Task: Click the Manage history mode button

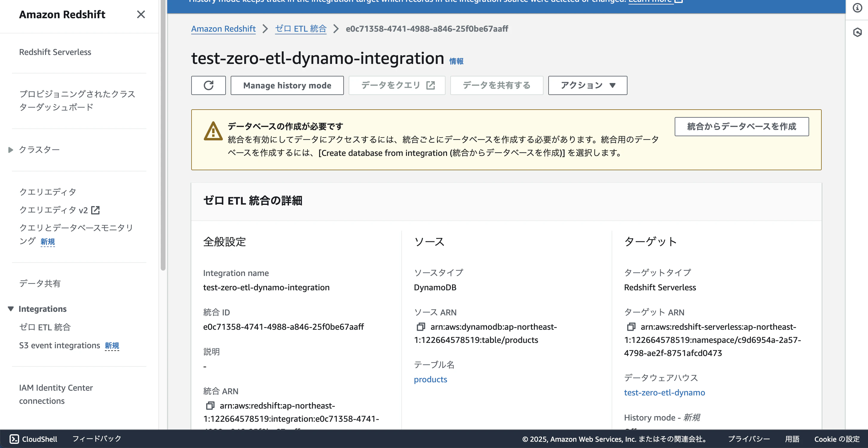Action: (287, 85)
